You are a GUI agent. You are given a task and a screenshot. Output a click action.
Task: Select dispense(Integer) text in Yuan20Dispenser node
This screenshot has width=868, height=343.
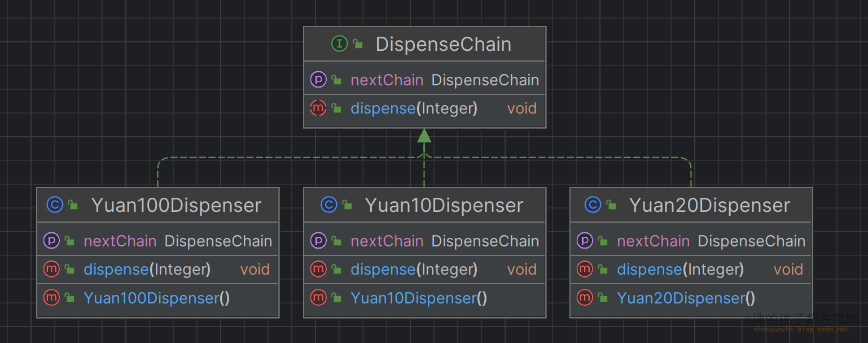coord(681,270)
